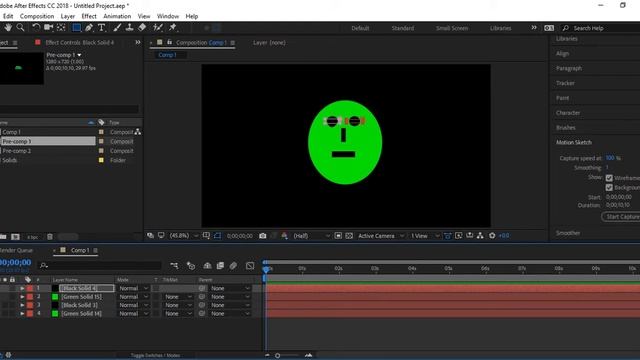Image resolution: width=640 pixels, height=360 pixels.
Task: Expand the Black Solid 4 layer properties
Action: coord(22,288)
